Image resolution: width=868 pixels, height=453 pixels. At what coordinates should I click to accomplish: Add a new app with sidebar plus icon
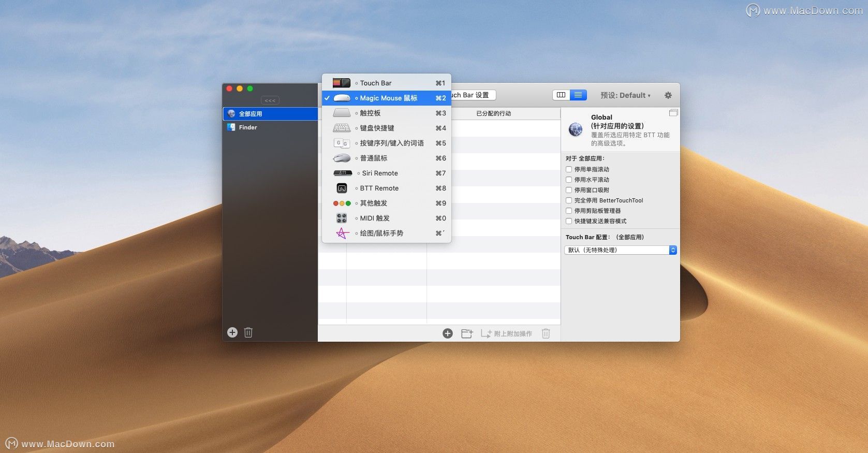pyautogui.click(x=232, y=332)
